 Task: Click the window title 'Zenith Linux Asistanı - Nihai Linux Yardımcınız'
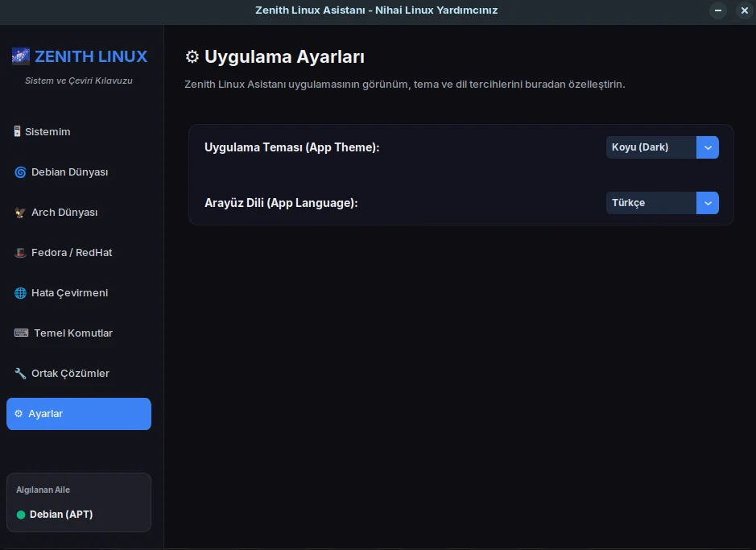pos(377,10)
